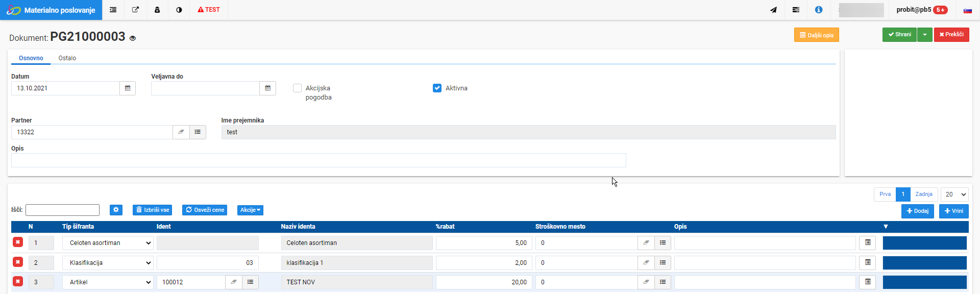Delete row 3 Artikel
This screenshot has width=980, height=294.
[x=18, y=281]
